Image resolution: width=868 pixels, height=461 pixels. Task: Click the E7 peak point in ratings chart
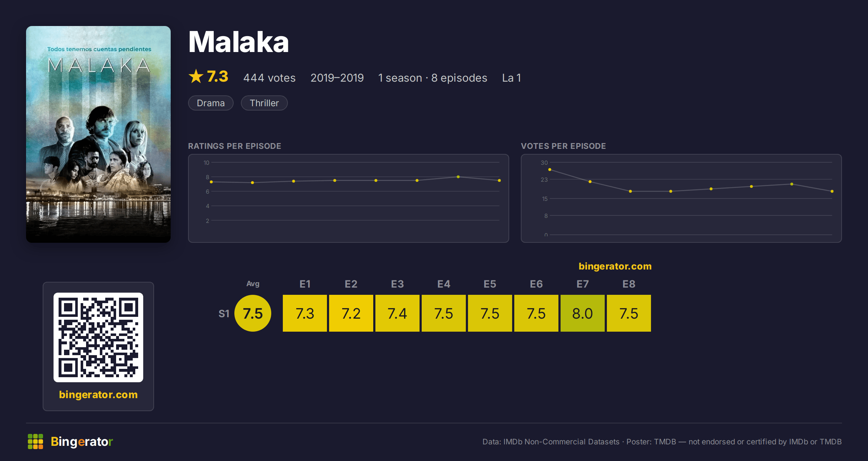pos(458,177)
